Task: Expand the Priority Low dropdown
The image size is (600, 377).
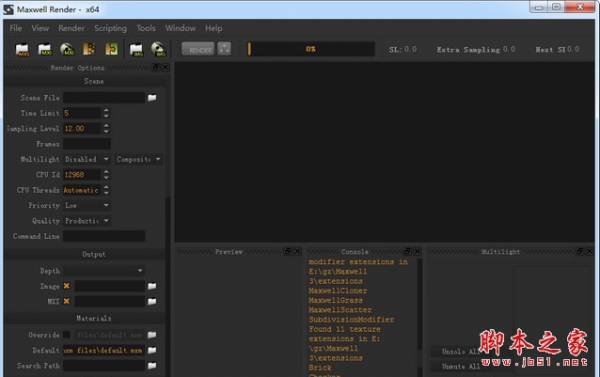Action: pos(87,206)
